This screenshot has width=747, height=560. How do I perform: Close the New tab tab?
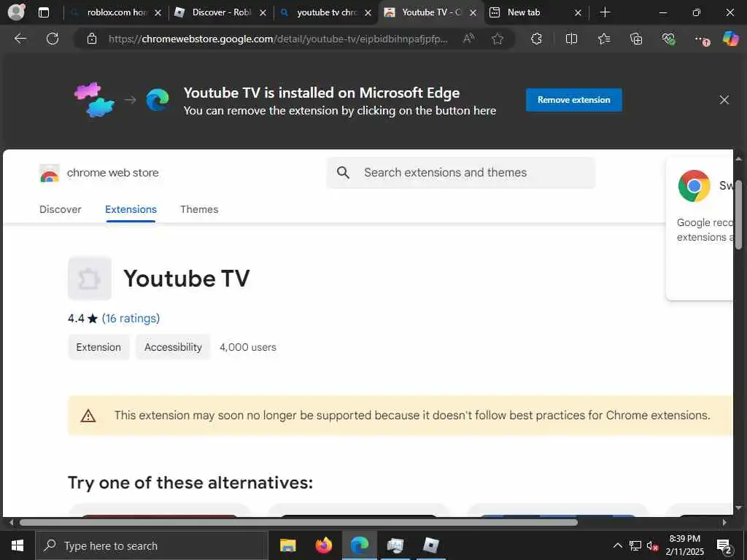[578, 13]
